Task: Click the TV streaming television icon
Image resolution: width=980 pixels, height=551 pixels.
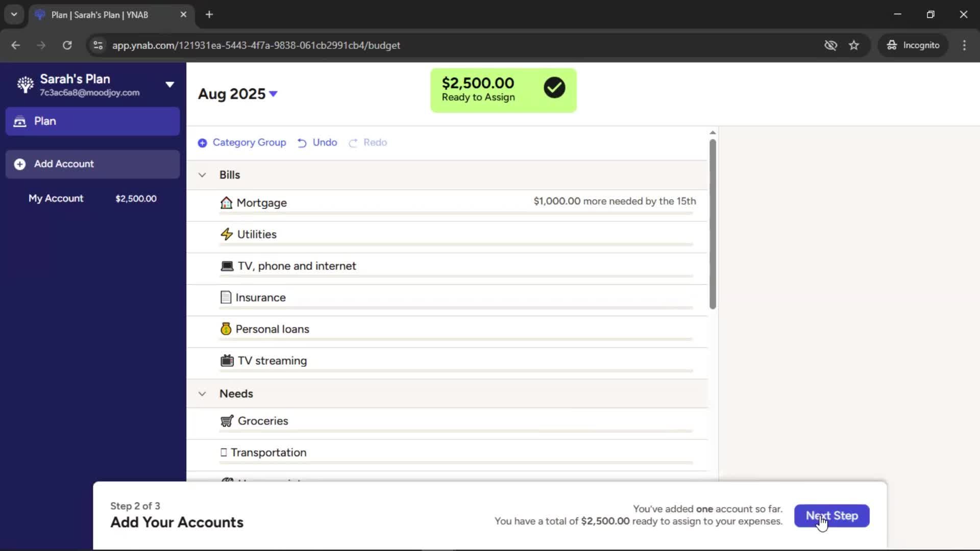Action: [x=227, y=361]
